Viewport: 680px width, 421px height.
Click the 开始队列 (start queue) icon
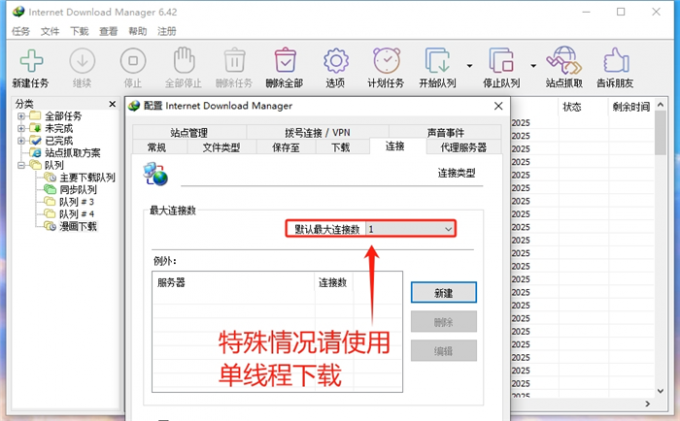(437, 60)
